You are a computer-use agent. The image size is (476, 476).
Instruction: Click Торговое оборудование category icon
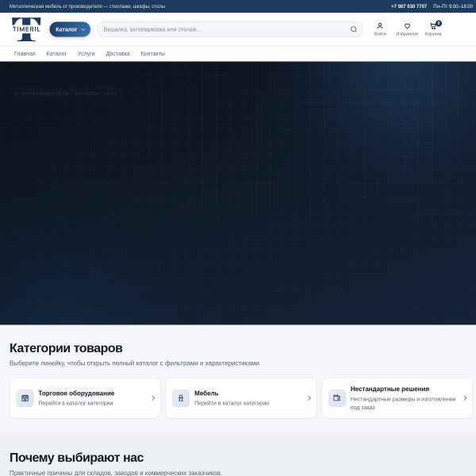coord(25,398)
